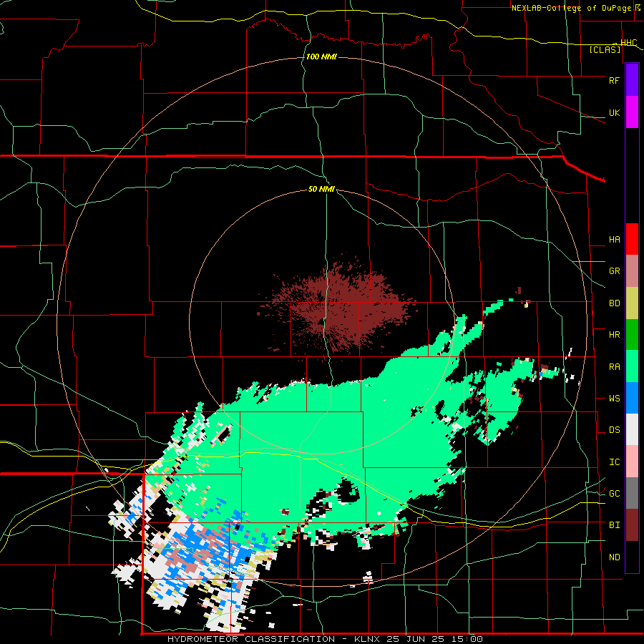Click the RA bright green color swatch
644x644 pixels.
632,366
